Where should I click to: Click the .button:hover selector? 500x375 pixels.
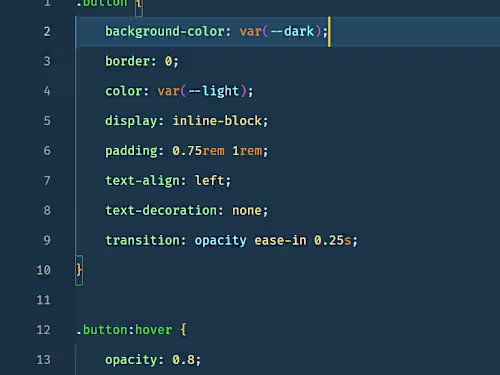point(124,330)
